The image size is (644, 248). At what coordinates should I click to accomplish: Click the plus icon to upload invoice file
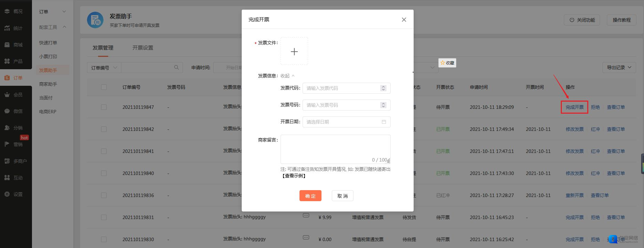[294, 51]
